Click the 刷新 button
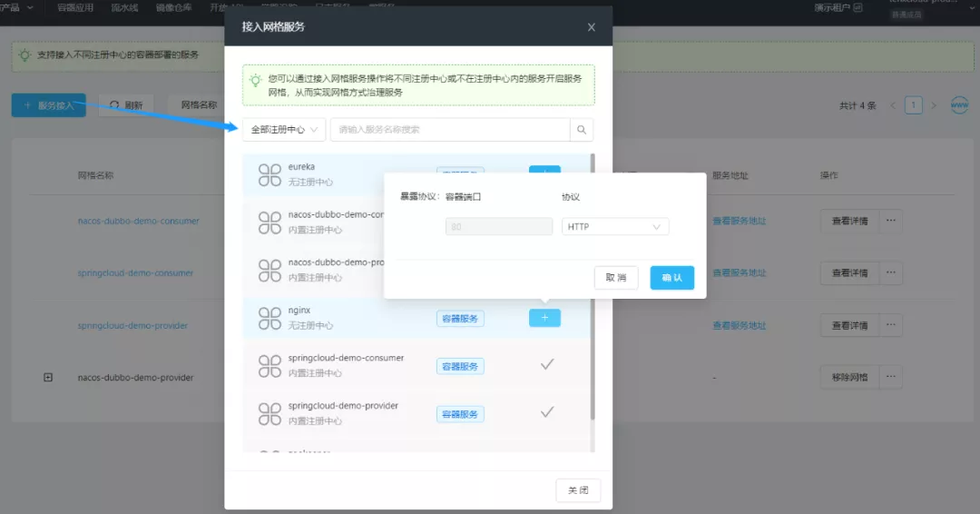The width and height of the screenshot is (980, 514). (x=126, y=105)
